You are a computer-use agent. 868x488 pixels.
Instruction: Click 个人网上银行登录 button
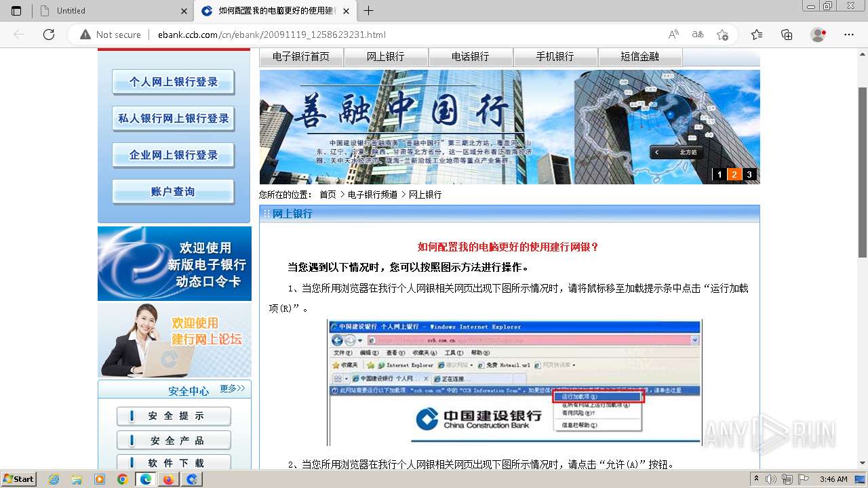(x=174, y=82)
